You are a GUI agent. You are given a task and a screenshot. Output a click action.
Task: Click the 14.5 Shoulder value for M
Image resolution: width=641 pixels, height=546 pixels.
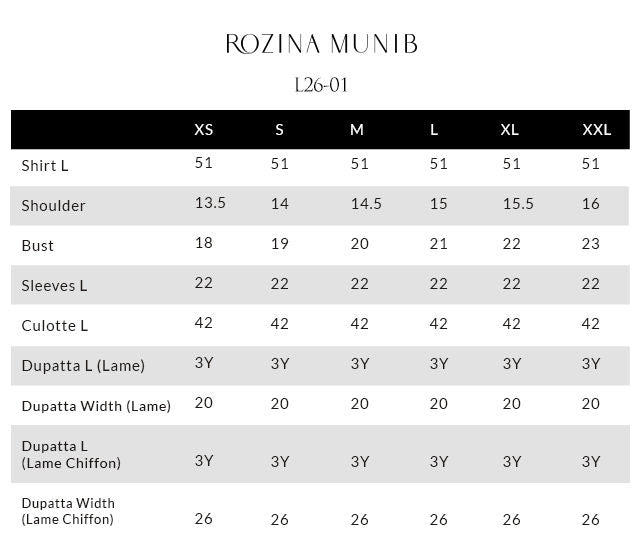[x=366, y=204]
